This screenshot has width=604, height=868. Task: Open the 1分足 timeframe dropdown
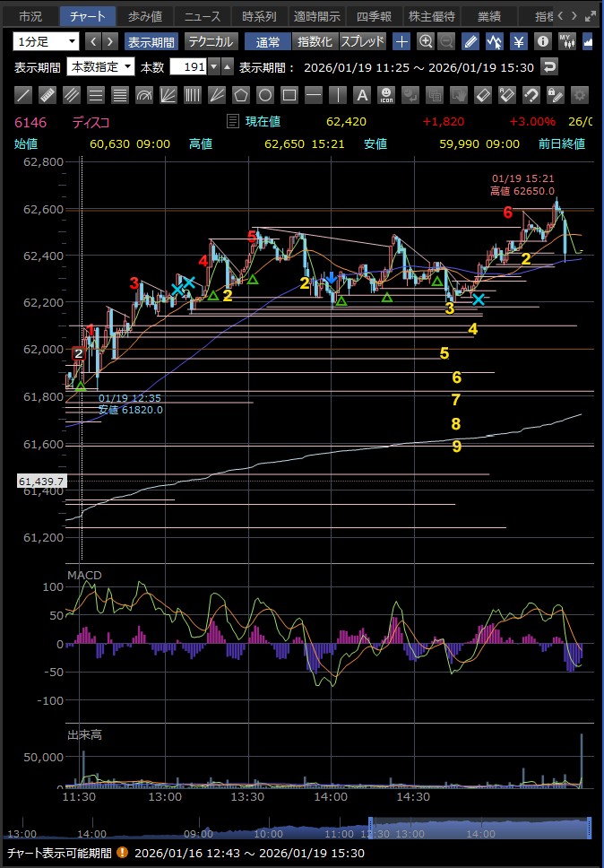46,41
